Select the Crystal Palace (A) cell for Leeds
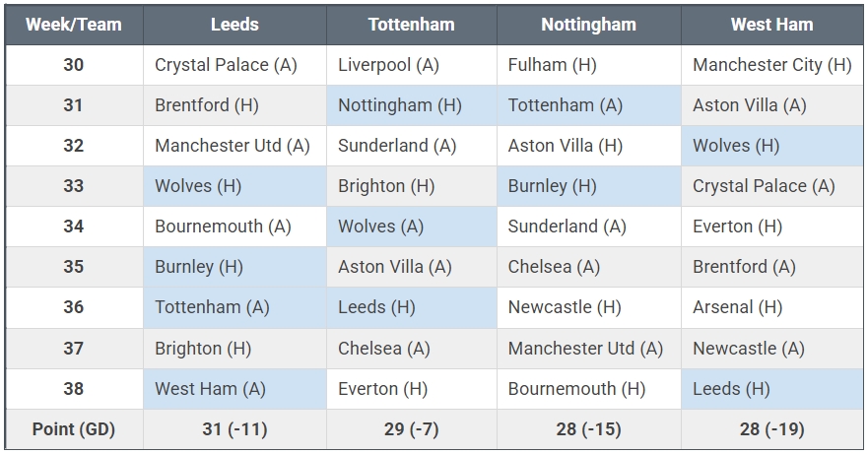This screenshot has width=868, height=454. (x=226, y=65)
